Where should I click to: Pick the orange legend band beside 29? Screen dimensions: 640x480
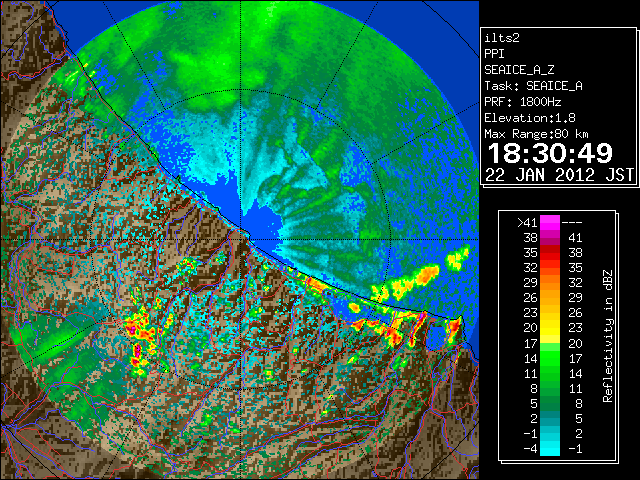click(550, 283)
